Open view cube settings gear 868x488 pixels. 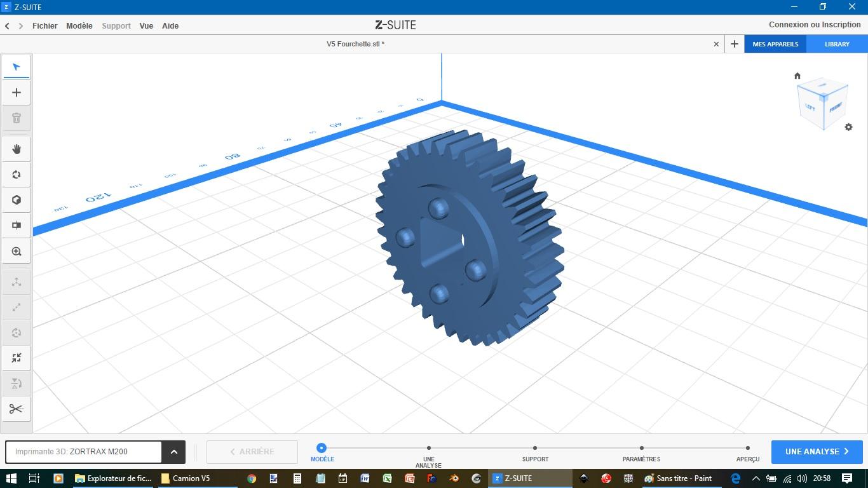[x=848, y=127]
